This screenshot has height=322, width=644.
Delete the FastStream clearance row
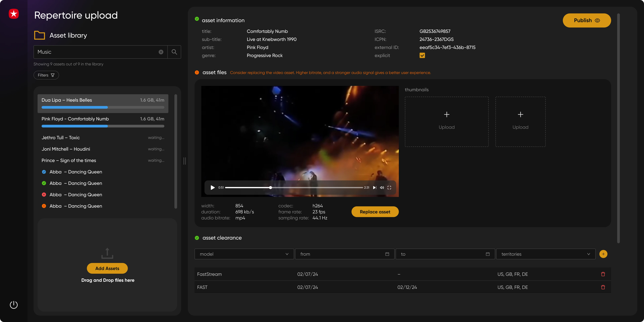[x=603, y=274]
